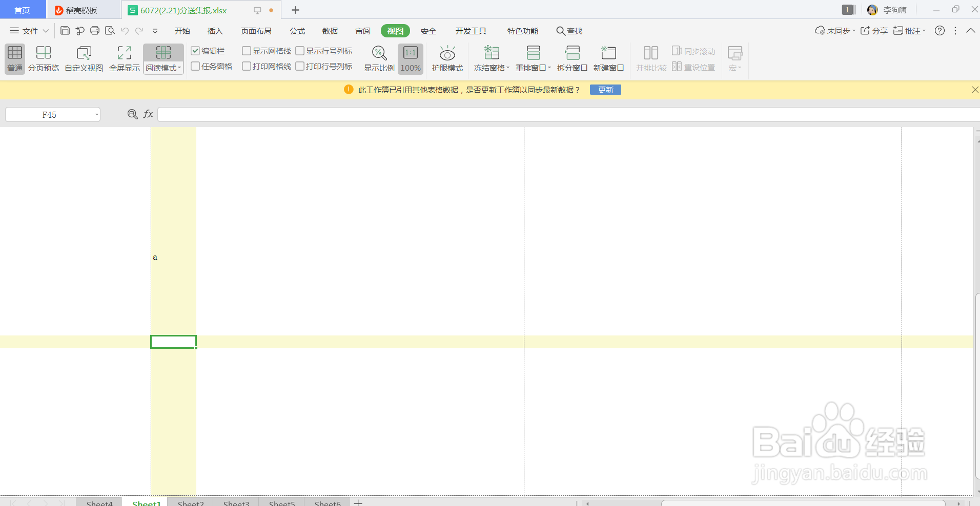The width and height of the screenshot is (980, 506).
Task: Click the magnifier icon beside fx
Action: point(132,114)
